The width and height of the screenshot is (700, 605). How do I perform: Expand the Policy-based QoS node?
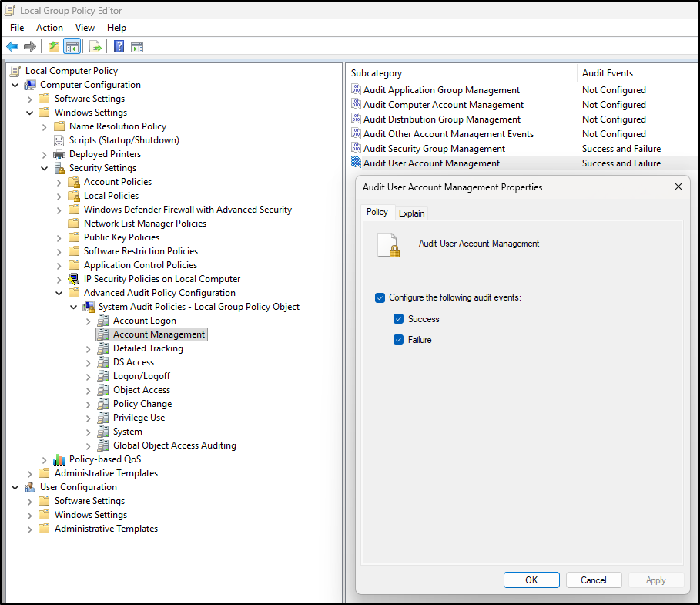click(x=44, y=460)
